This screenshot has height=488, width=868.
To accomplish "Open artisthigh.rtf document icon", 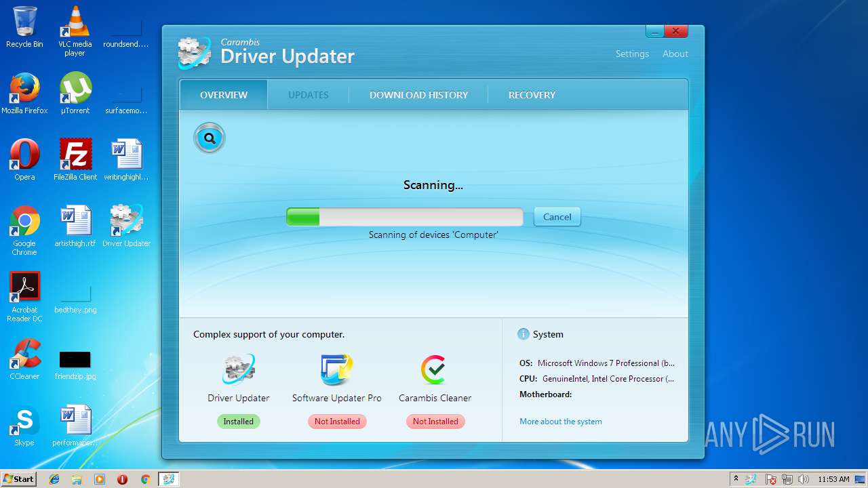I will coord(75,226).
